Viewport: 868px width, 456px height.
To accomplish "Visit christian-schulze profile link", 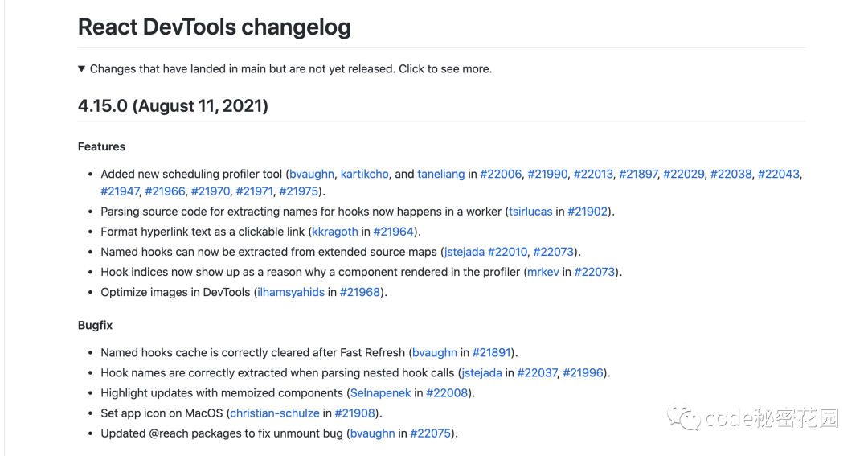I will click(x=275, y=413).
